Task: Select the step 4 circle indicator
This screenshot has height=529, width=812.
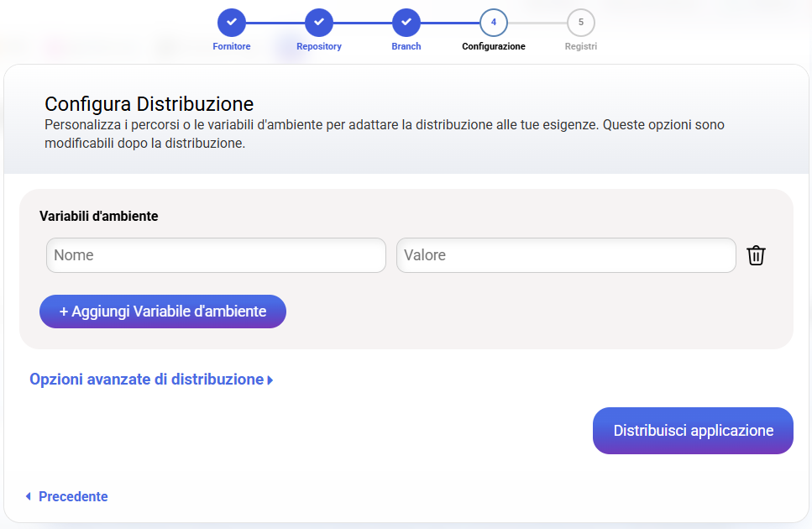Action: pos(494,22)
